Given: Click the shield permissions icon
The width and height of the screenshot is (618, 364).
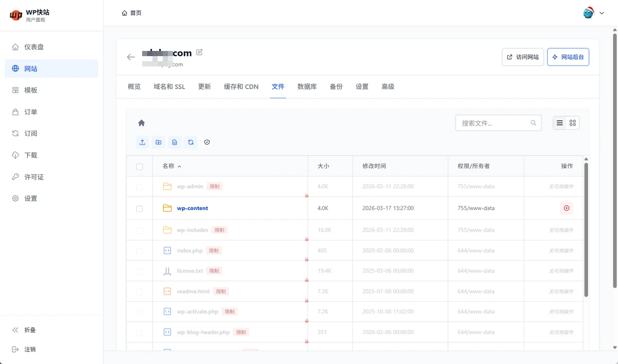Looking at the screenshot, I should (x=207, y=142).
